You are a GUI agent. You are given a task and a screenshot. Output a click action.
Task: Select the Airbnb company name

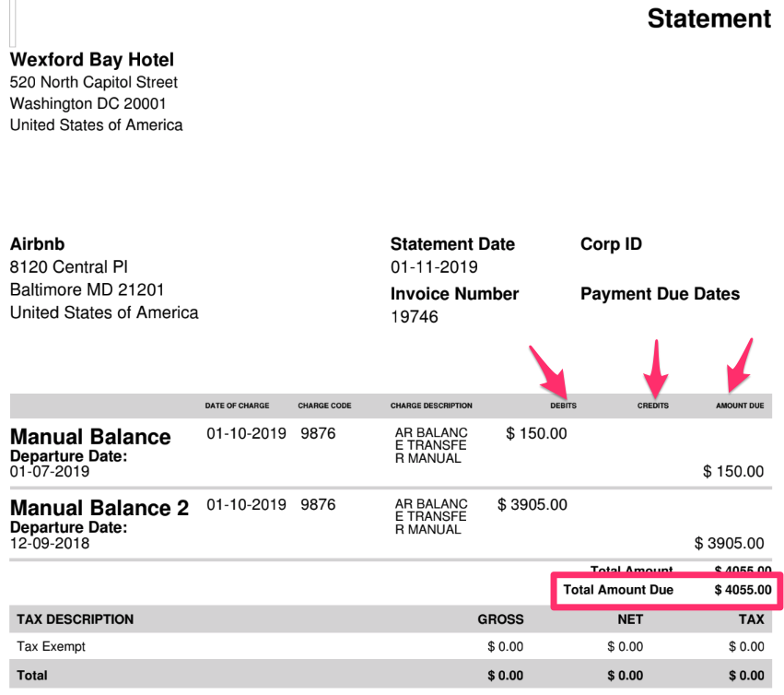[x=38, y=244]
